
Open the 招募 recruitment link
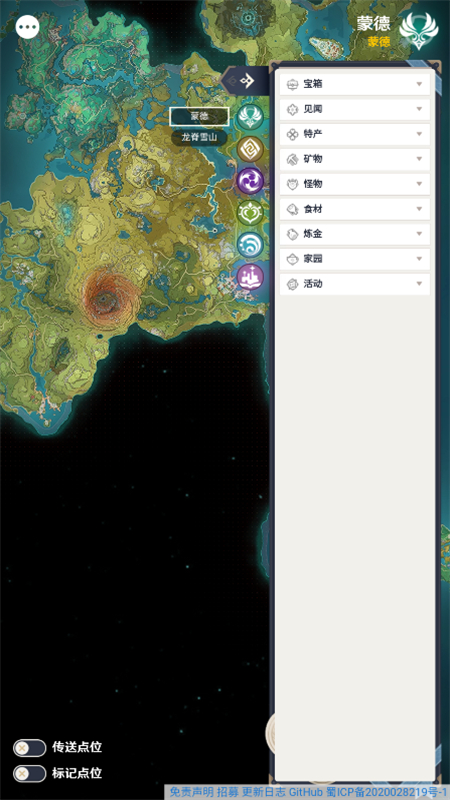(228, 792)
